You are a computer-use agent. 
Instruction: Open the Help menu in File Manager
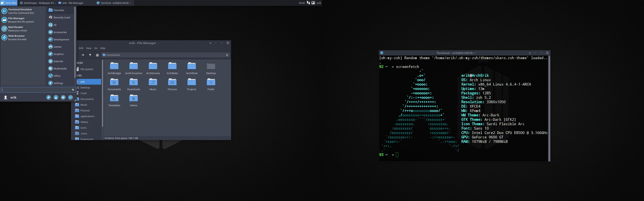coord(103,48)
